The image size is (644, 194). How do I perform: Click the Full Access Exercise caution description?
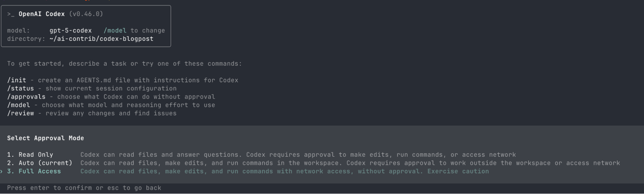(x=284, y=171)
